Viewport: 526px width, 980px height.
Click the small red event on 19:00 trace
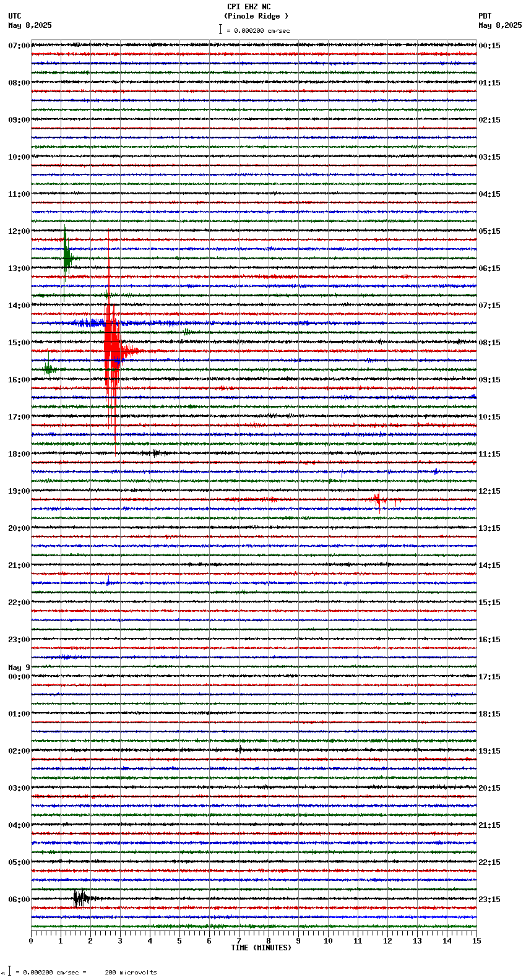(x=379, y=499)
